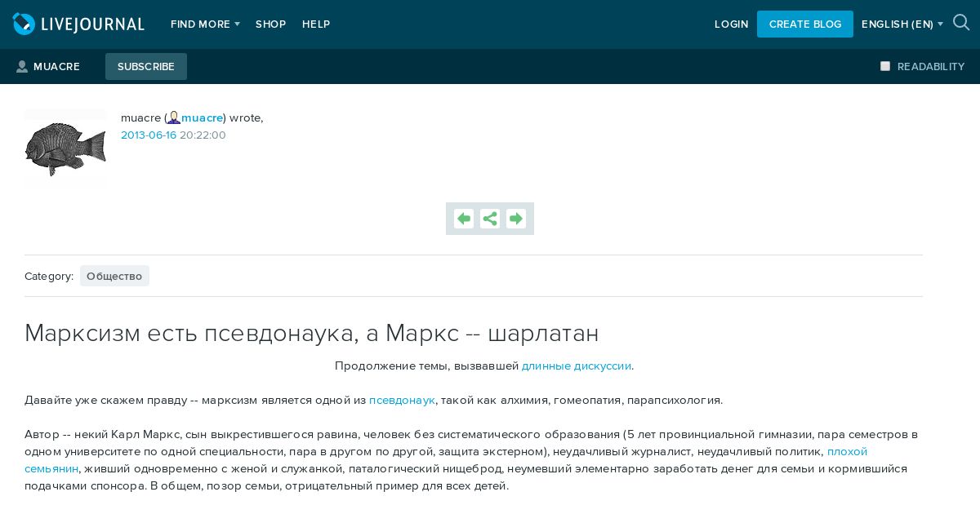The height and width of the screenshot is (514, 980).
Task: Open the English (EN) language dropdown
Action: click(902, 24)
